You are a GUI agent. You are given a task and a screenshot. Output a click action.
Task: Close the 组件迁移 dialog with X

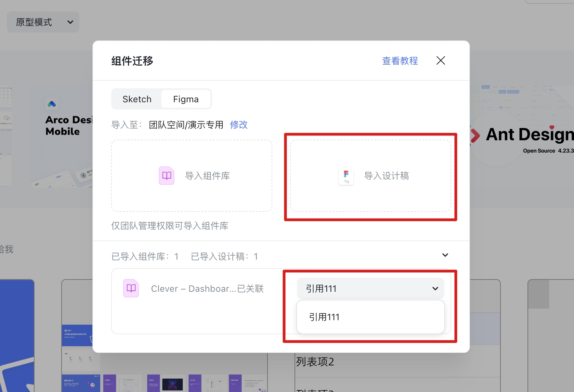(x=441, y=61)
